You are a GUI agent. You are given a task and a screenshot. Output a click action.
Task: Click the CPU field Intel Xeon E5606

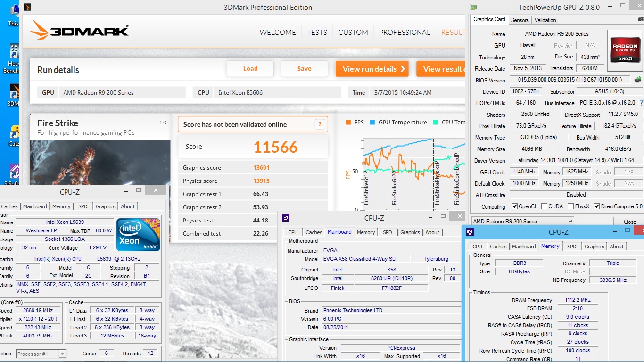(277, 93)
